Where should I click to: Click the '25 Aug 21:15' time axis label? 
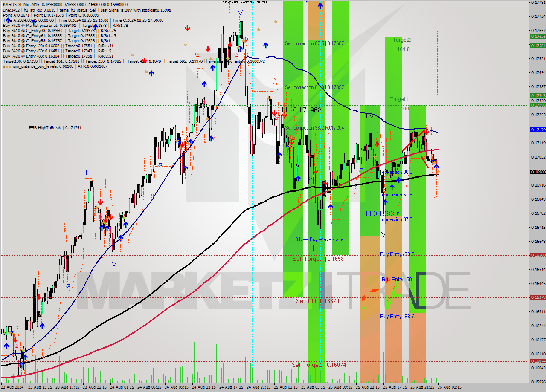[422, 387]
